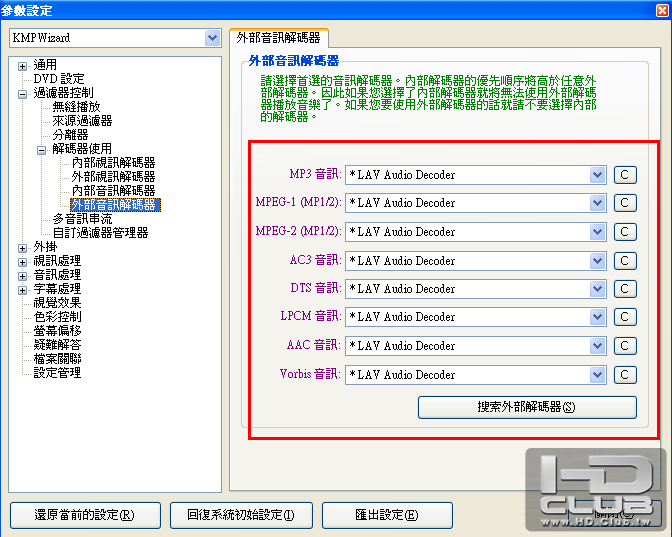Collapse the 解碼器使用 tree node
This screenshot has height=537, width=672.
(x=41, y=150)
